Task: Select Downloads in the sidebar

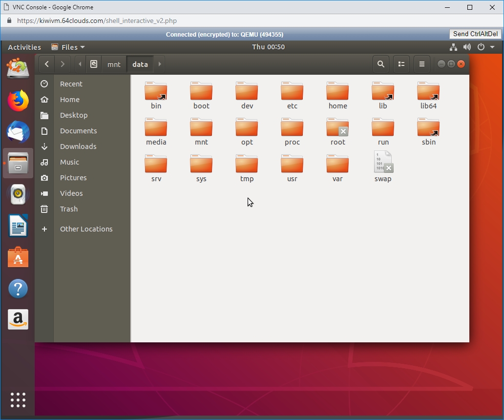Action: (78, 147)
